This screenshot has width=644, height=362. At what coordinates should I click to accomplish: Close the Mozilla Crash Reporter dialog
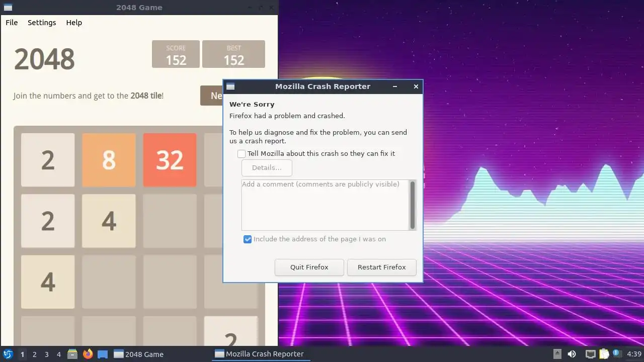pyautogui.click(x=416, y=86)
